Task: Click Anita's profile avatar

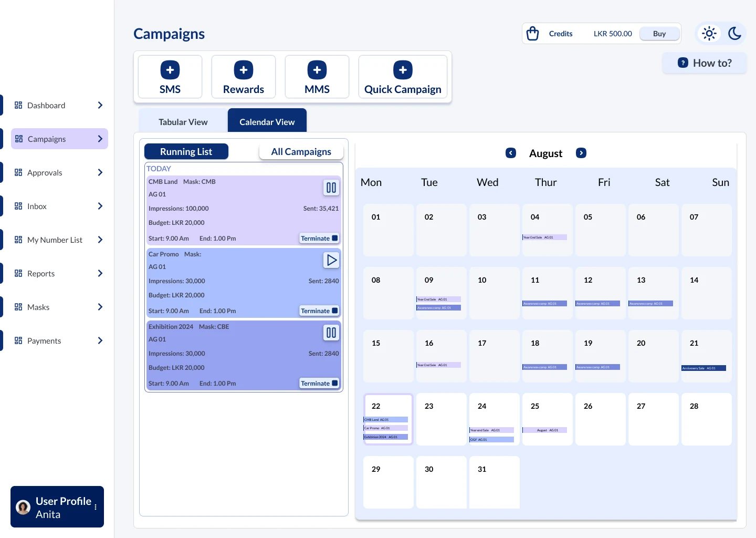Action: click(23, 507)
